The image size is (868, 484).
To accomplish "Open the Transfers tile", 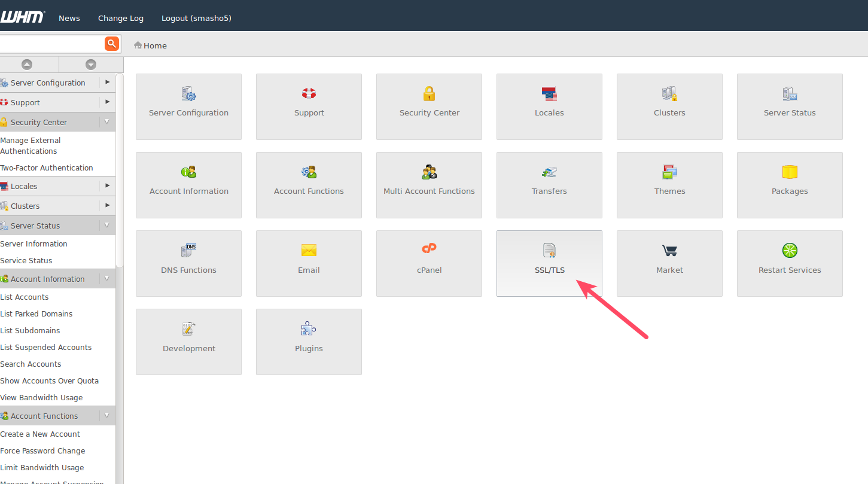I will click(x=549, y=185).
